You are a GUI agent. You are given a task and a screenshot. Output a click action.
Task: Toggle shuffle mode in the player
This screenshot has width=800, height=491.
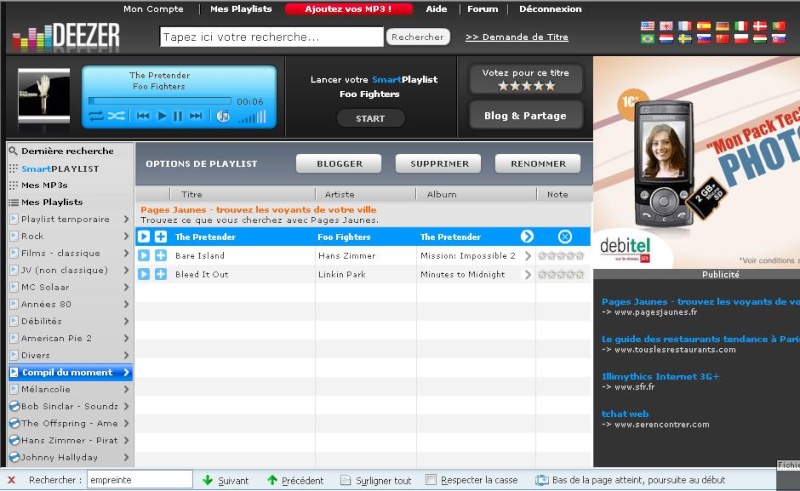tap(116, 116)
